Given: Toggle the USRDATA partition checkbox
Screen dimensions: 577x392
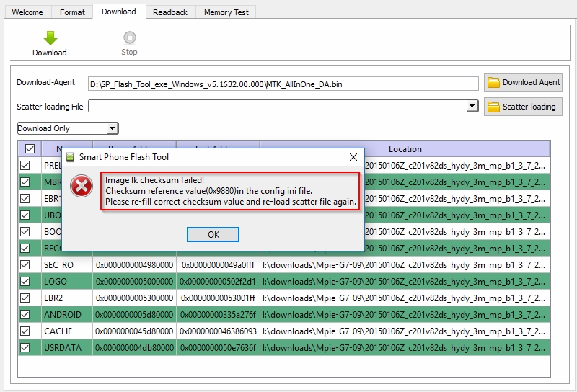Looking at the screenshot, I should coord(25,347).
